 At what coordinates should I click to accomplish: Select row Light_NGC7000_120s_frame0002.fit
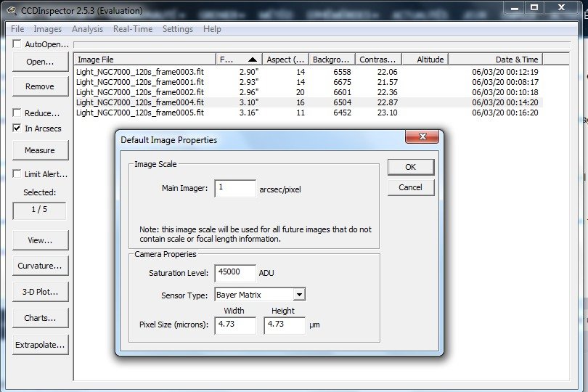pos(309,92)
